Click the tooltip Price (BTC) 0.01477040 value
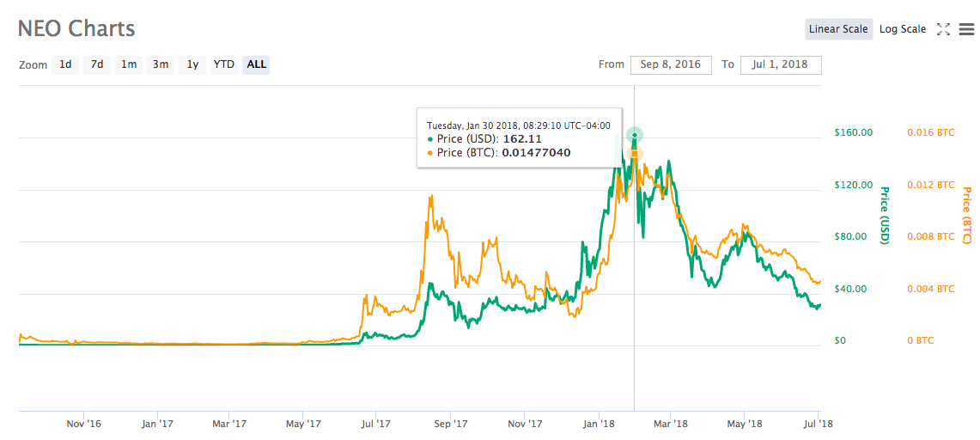 pos(537,152)
